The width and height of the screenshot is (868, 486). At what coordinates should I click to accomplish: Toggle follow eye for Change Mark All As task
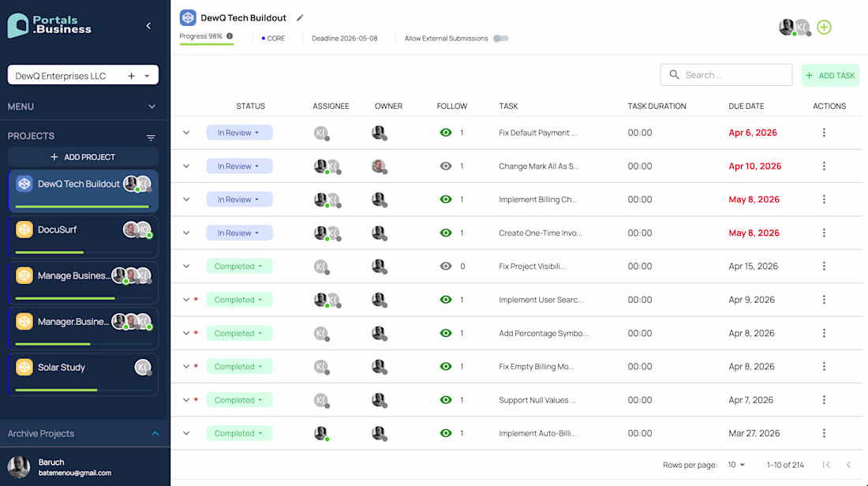pos(446,166)
